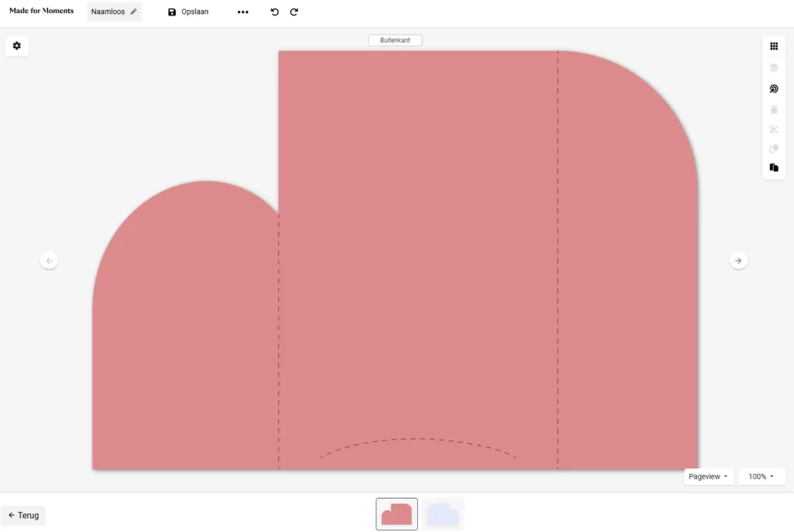Select the pink outside page thumbnail
794x532 pixels.
click(396, 513)
